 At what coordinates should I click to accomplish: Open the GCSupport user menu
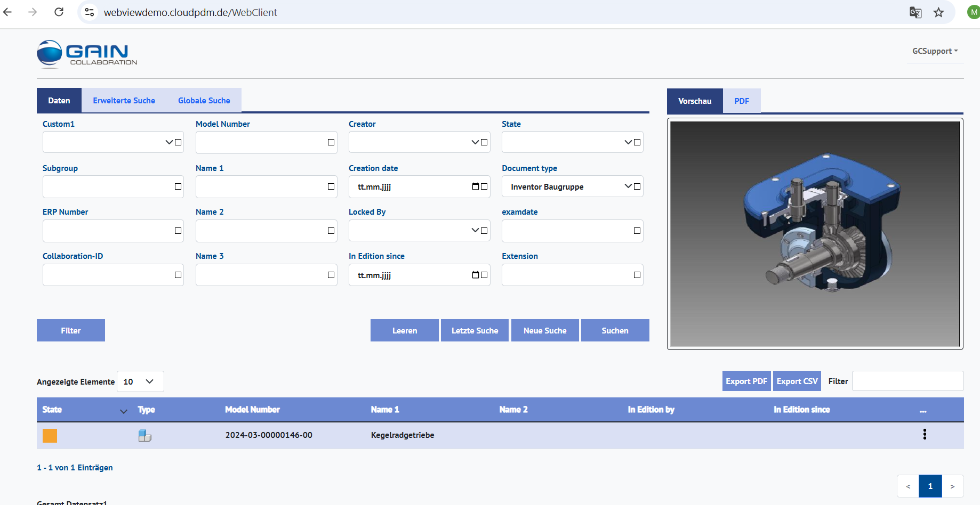pyautogui.click(x=935, y=51)
